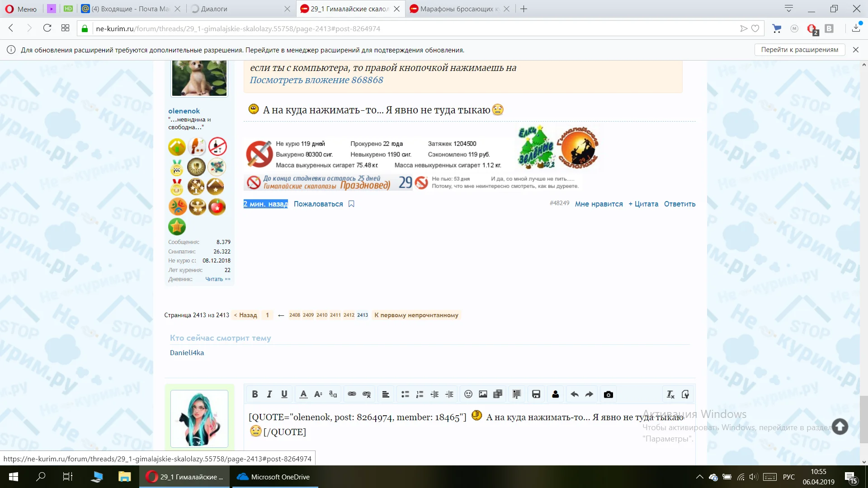Insert a link in editor
Image resolution: width=868 pixels, height=488 pixels.
click(352, 394)
